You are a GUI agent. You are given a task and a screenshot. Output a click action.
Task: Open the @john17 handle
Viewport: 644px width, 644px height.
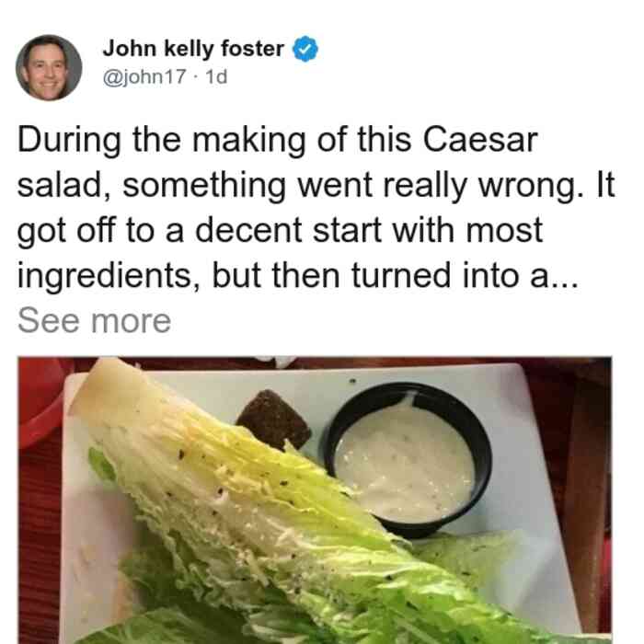coord(144,77)
